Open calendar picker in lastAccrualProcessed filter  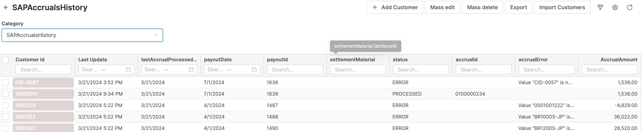click(x=191, y=69)
